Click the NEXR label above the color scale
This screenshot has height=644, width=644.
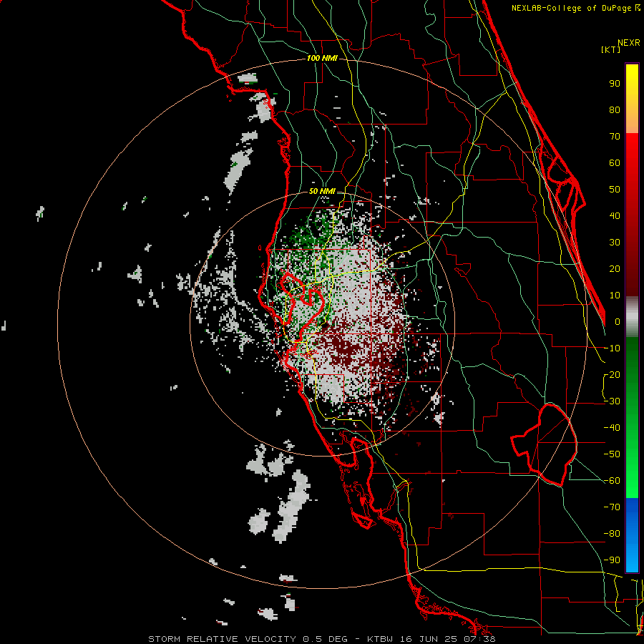pyautogui.click(x=628, y=43)
